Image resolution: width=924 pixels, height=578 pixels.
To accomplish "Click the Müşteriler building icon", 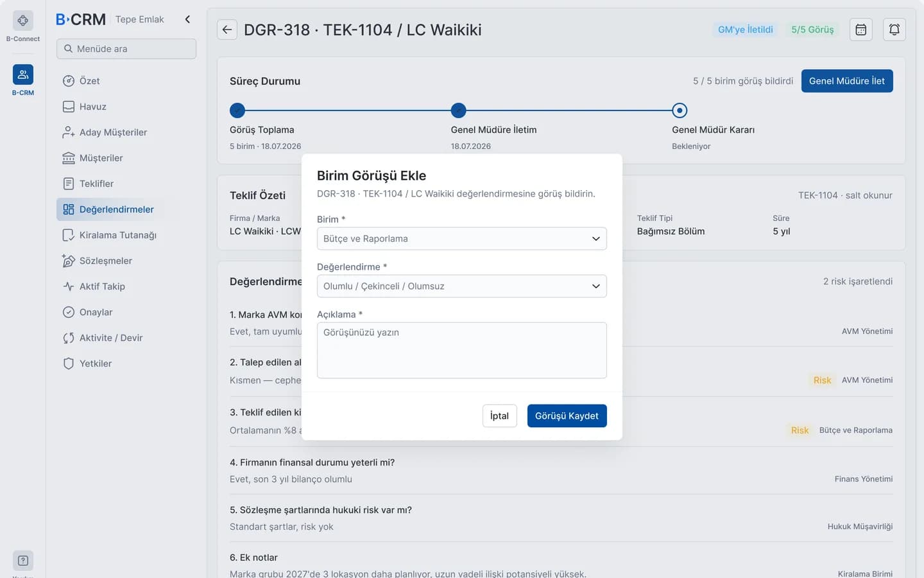I will click(x=69, y=158).
